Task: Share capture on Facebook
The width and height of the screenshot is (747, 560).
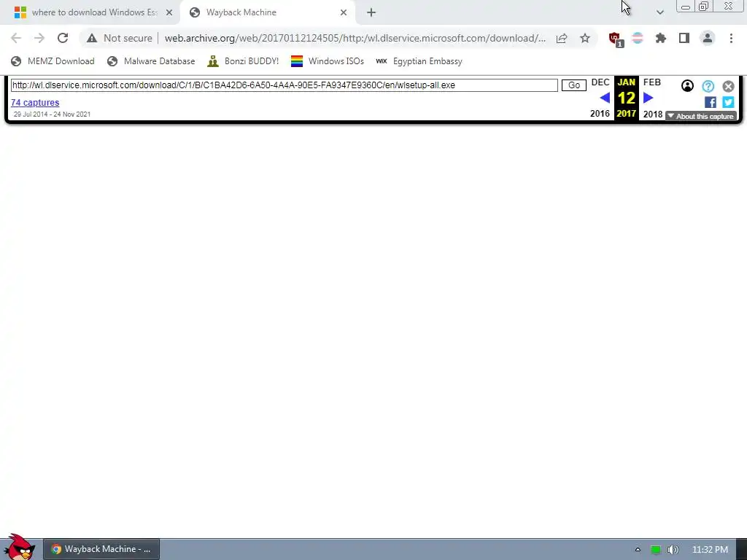Action: [x=711, y=102]
